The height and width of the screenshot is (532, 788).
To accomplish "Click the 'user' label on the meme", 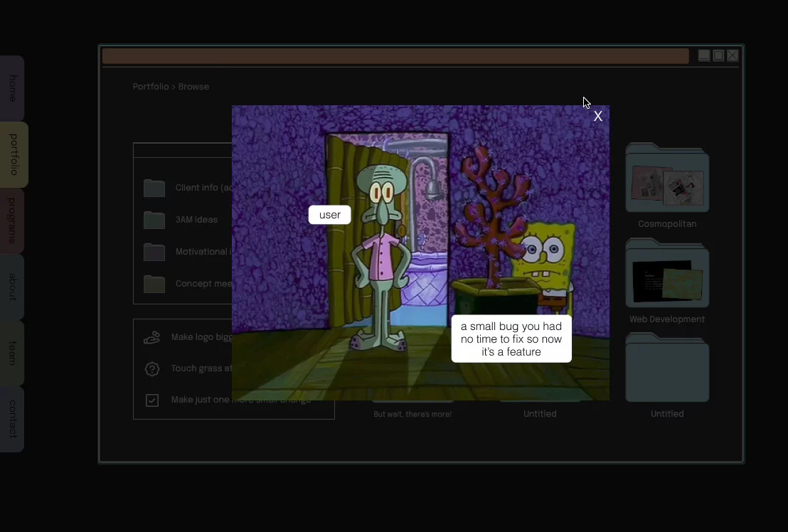I will pos(330,215).
